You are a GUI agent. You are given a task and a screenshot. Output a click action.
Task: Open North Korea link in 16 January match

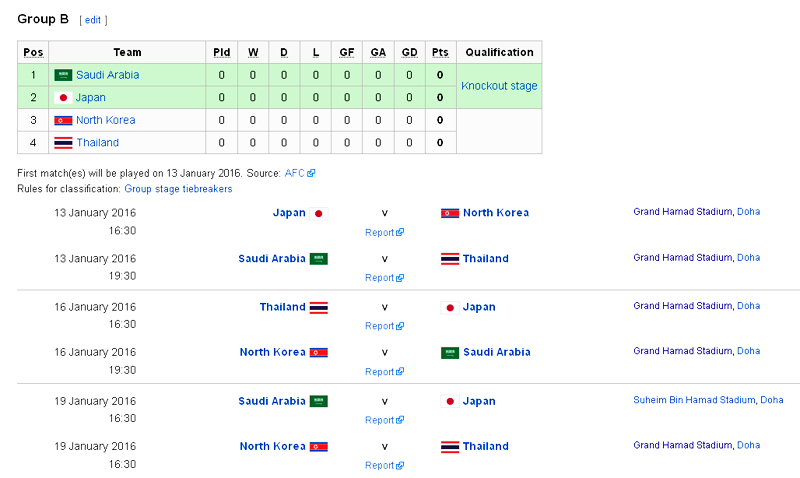click(x=272, y=352)
